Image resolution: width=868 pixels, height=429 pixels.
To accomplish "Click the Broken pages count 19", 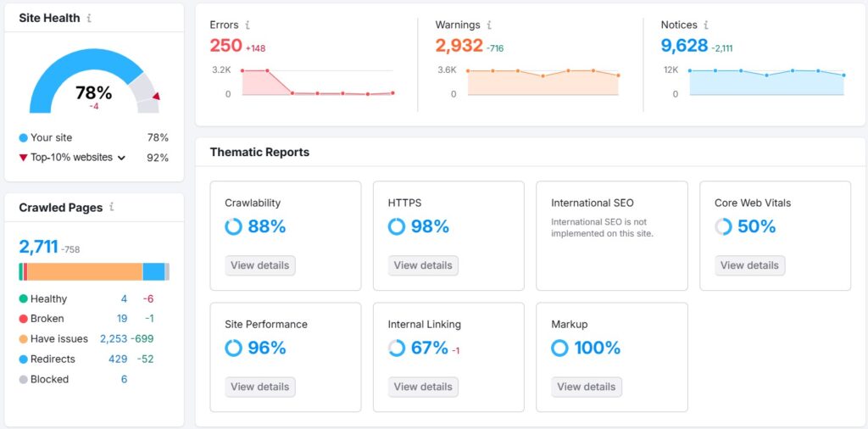I will [x=122, y=319].
